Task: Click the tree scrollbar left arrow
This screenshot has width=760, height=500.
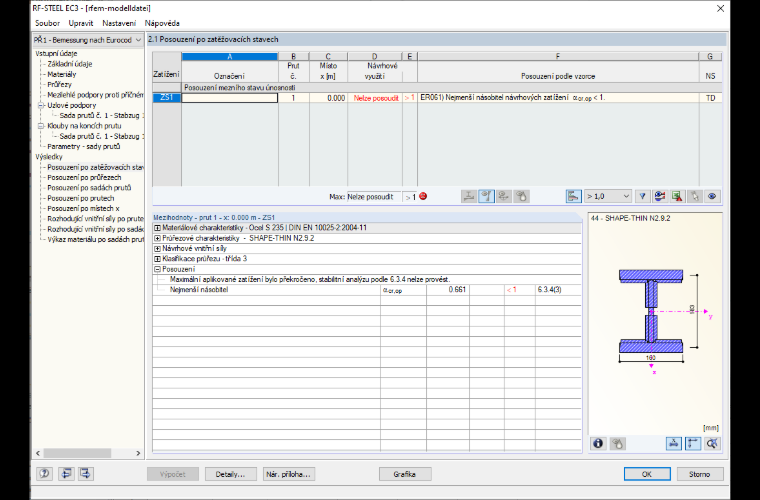Action: [38, 453]
